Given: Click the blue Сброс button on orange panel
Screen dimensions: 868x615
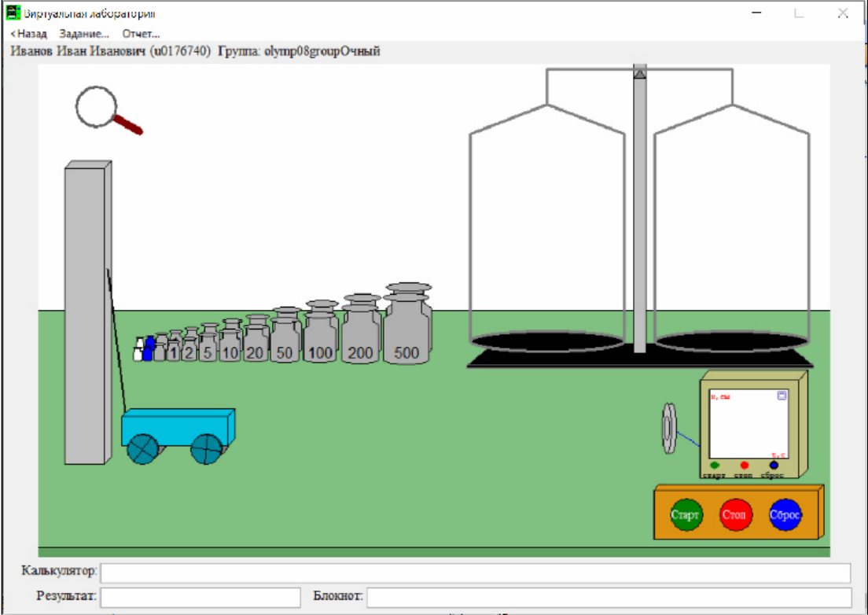Looking at the screenshot, I should 785,515.
